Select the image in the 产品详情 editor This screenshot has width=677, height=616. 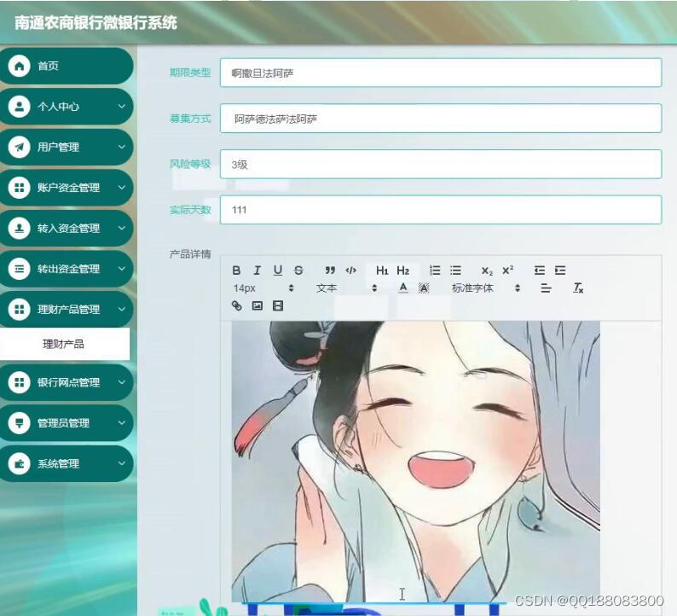(x=416, y=462)
